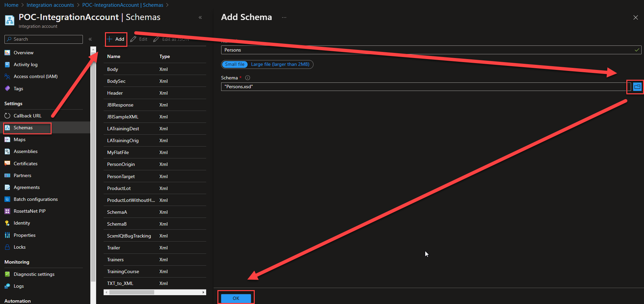Open the Identity settings

(x=22, y=223)
